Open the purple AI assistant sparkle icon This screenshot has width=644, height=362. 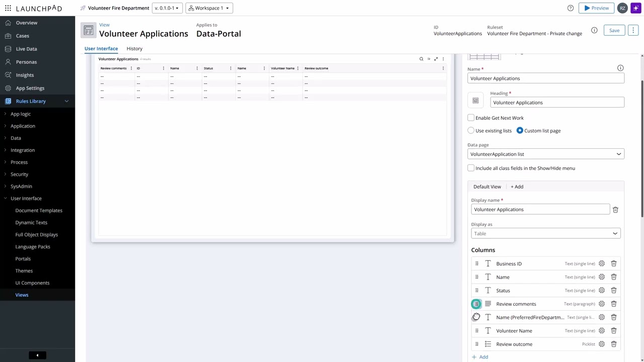[x=635, y=8]
